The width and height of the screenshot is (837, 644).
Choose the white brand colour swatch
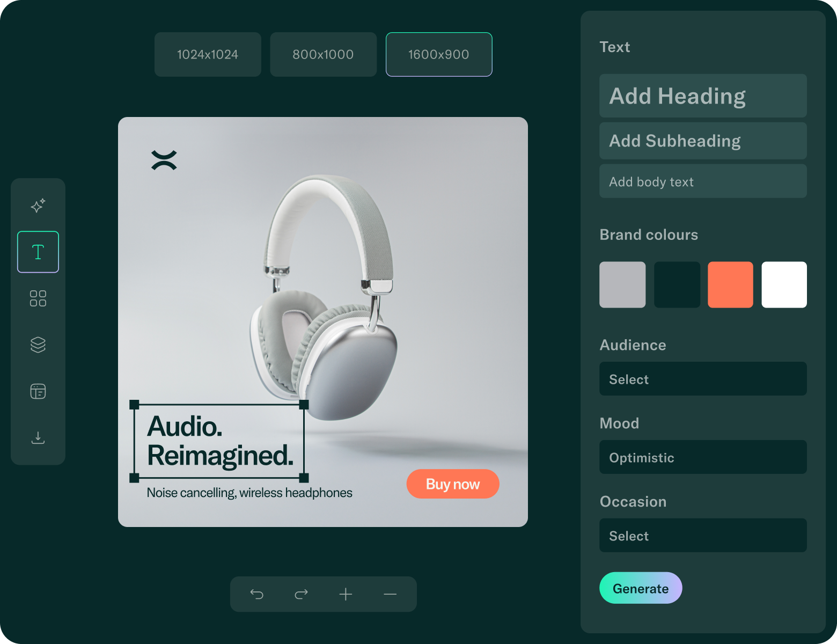point(784,284)
